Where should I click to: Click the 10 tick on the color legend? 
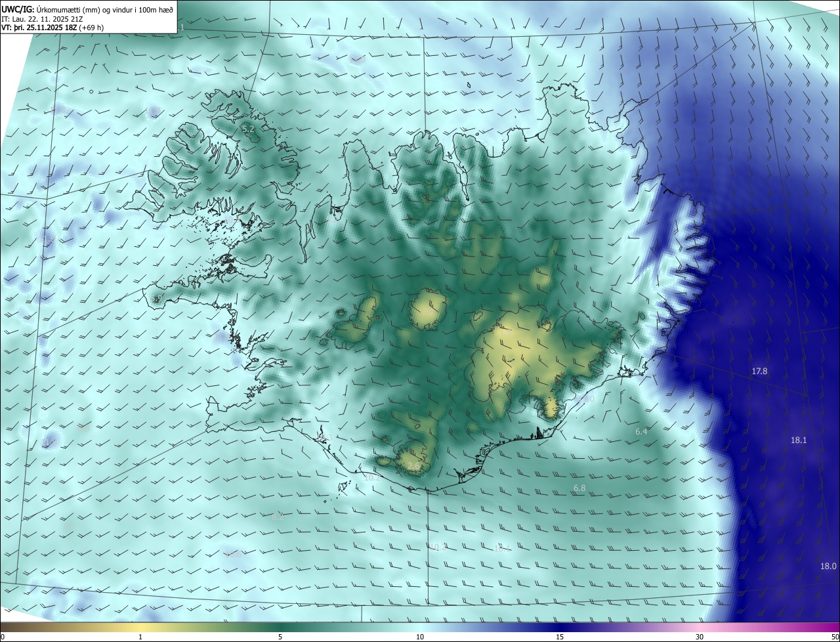(x=420, y=637)
